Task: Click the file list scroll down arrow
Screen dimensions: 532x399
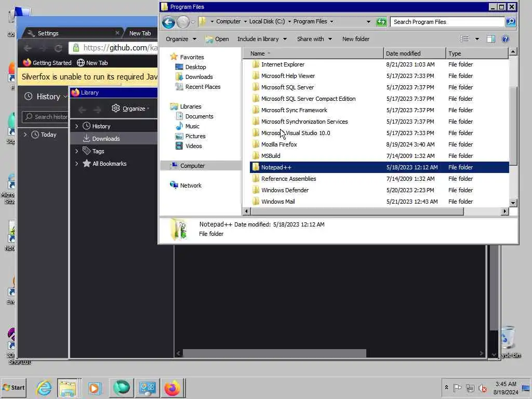Action: pos(513,203)
